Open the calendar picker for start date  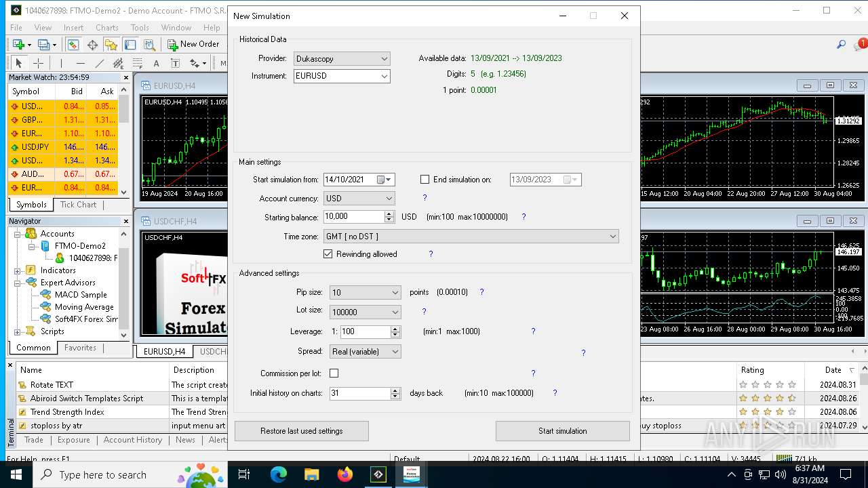click(384, 180)
